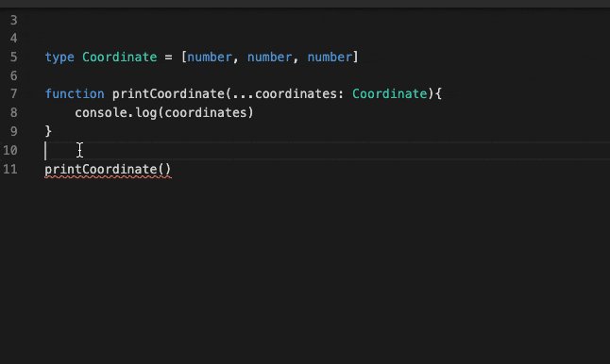This screenshot has height=364, width=610.
Task: Click the first 'number' in the tuple
Action: click(210, 58)
